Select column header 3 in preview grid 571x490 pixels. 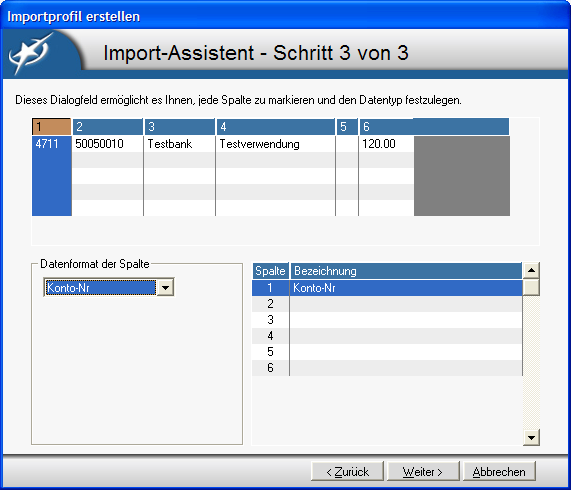(x=180, y=127)
